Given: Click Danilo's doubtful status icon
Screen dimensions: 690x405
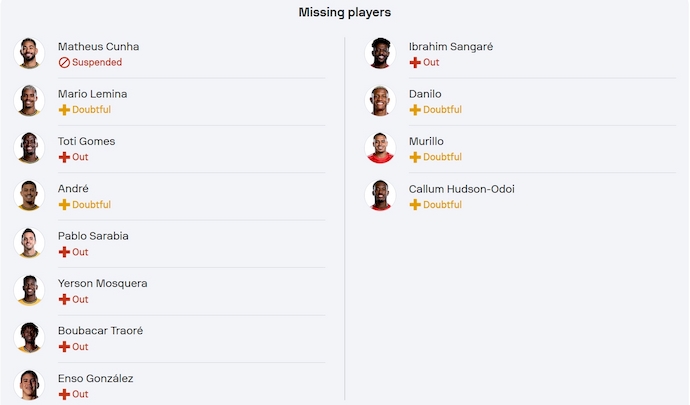Looking at the screenshot, I should coord(415,110).
